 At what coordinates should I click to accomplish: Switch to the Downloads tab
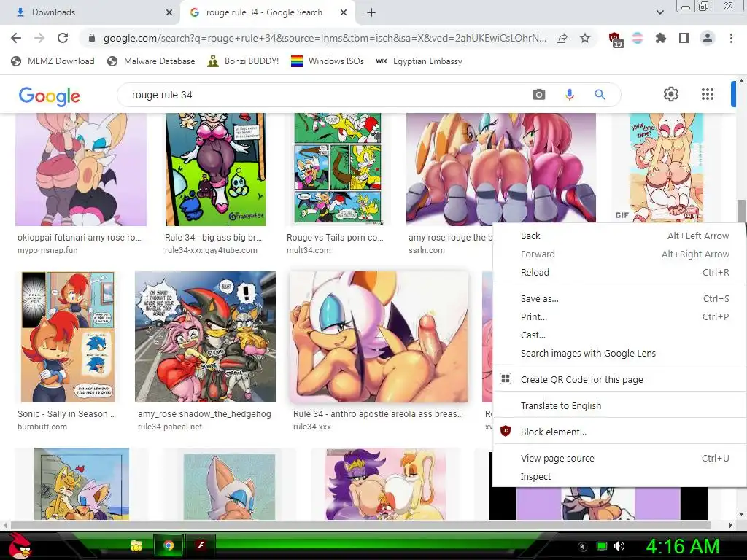[x=90, y=12]
